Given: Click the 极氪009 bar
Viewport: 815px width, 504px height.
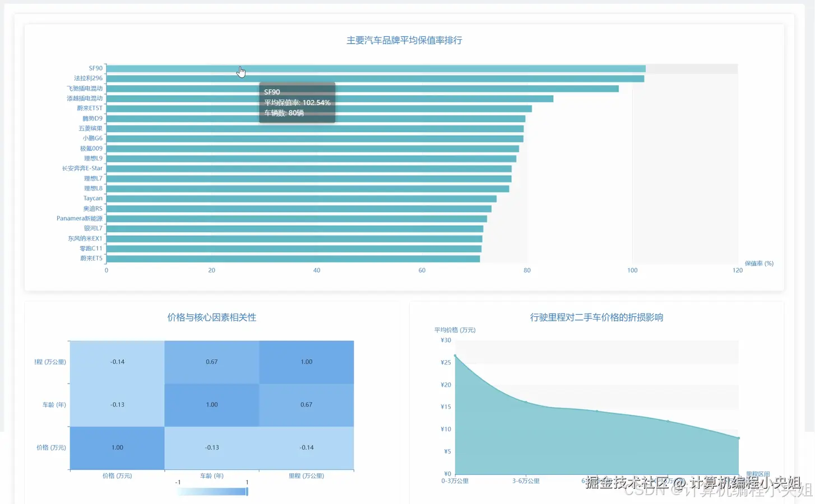Looking at the screenshot, I should click(x=313, y=148).
